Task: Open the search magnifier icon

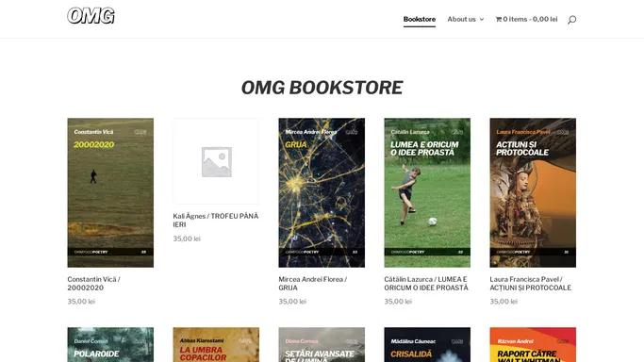Action: tap(571, 19)
